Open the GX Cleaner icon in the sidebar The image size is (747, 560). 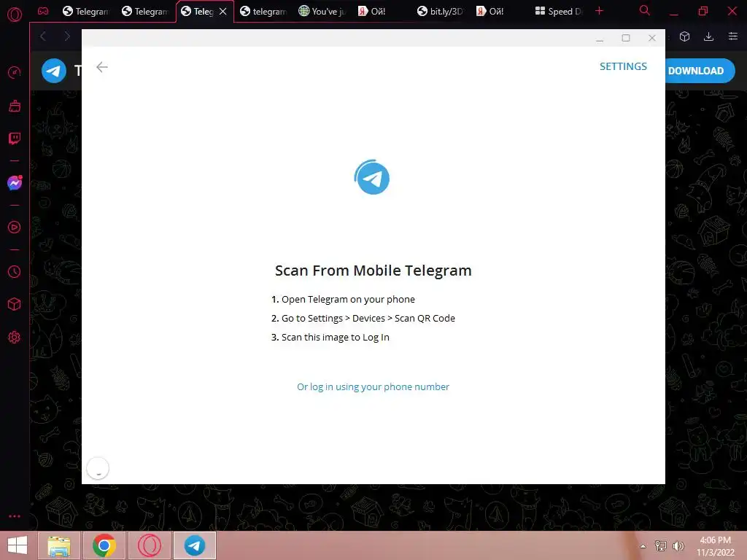click(x=15, y=106)
